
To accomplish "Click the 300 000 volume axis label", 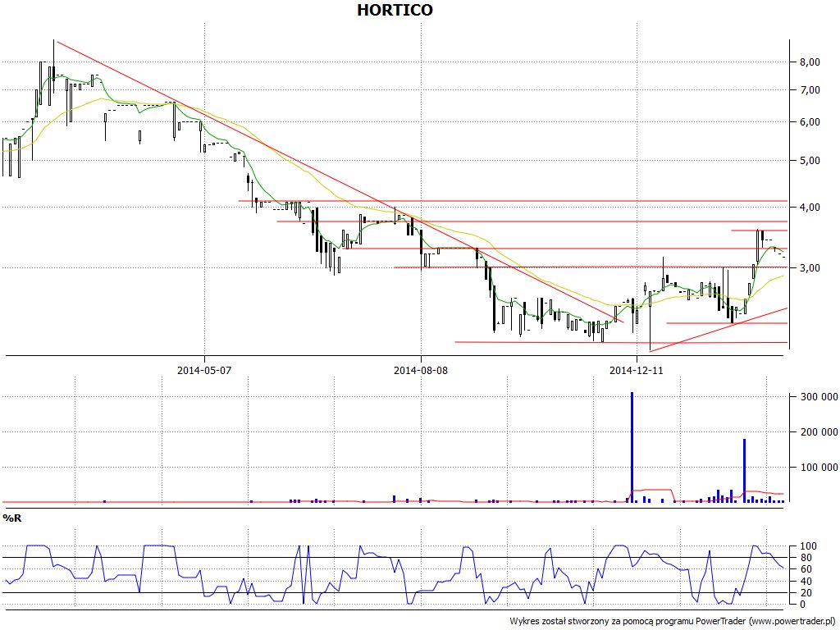I will tap(819, 397).
